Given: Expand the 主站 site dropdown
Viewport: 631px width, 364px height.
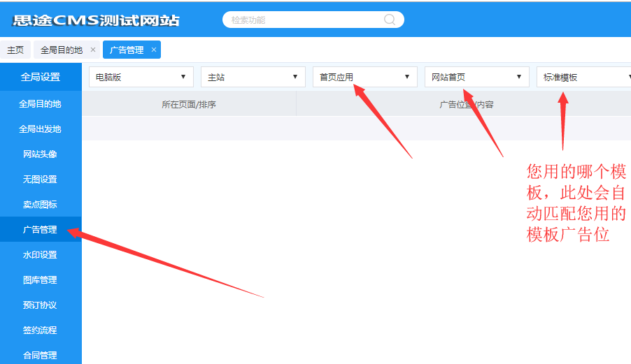Looking at the screenshot, I should [x=253, y=77].
